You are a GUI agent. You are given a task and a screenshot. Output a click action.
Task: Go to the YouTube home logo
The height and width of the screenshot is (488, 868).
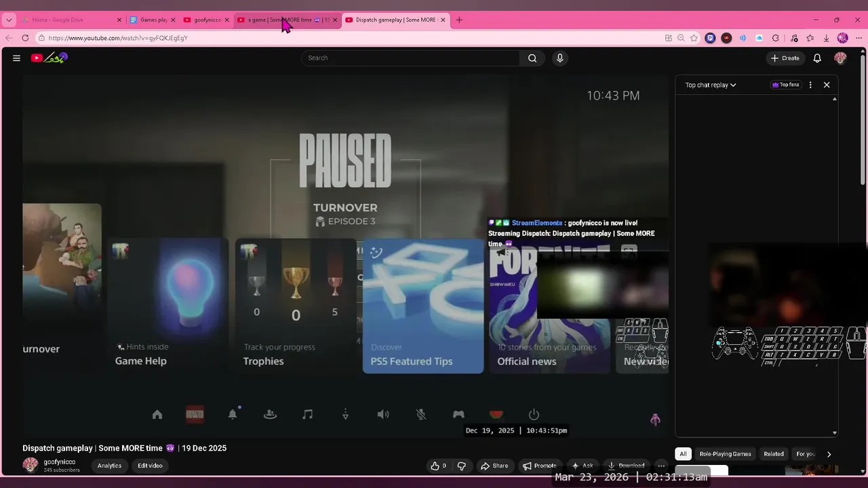49,58
